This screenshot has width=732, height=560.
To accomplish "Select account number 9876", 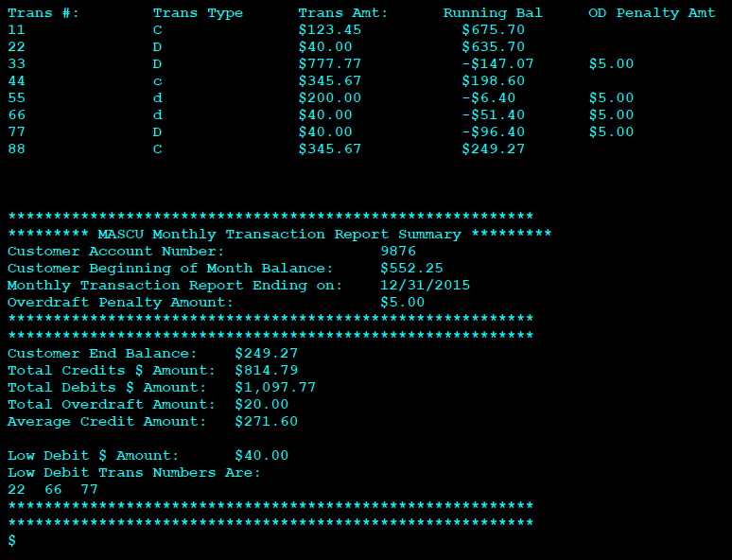I will (x=398, y=252).
